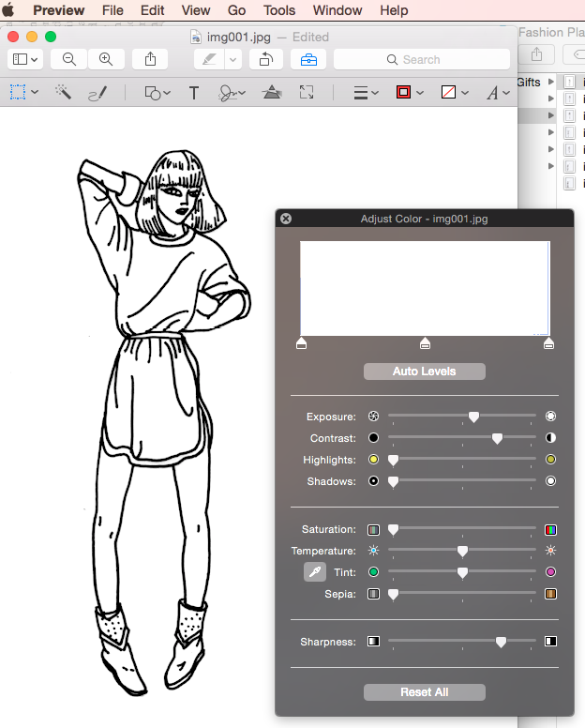Open the Shape Style line thickness menu
Image resolution: width=585 pixels, height=728 pixels.
pyautogui.click(x=366, y=93)
